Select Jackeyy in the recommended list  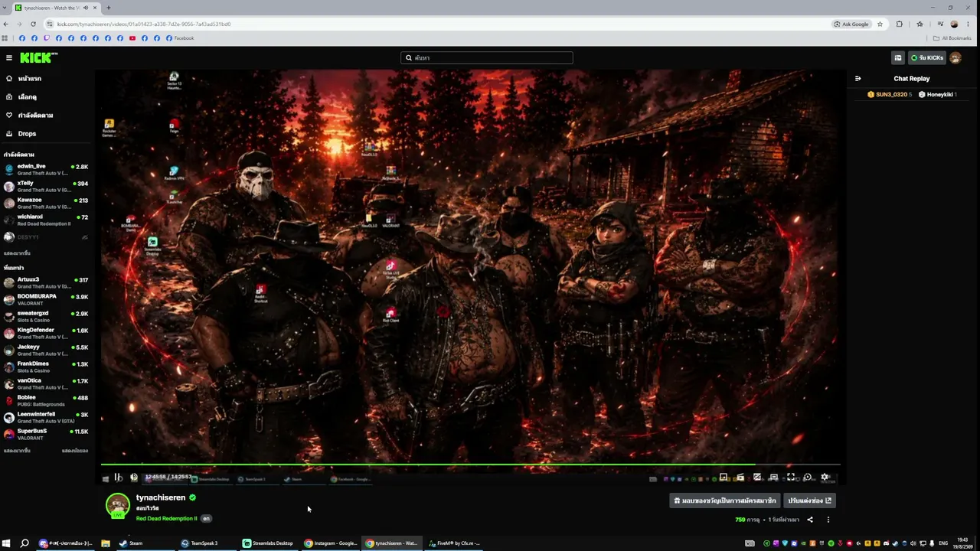click(46, 350)
